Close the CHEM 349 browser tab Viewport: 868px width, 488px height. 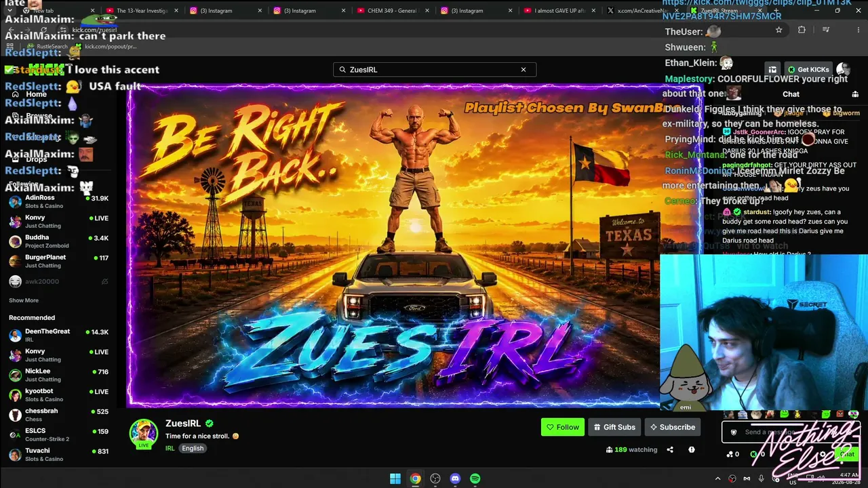[x=427, y=11]
